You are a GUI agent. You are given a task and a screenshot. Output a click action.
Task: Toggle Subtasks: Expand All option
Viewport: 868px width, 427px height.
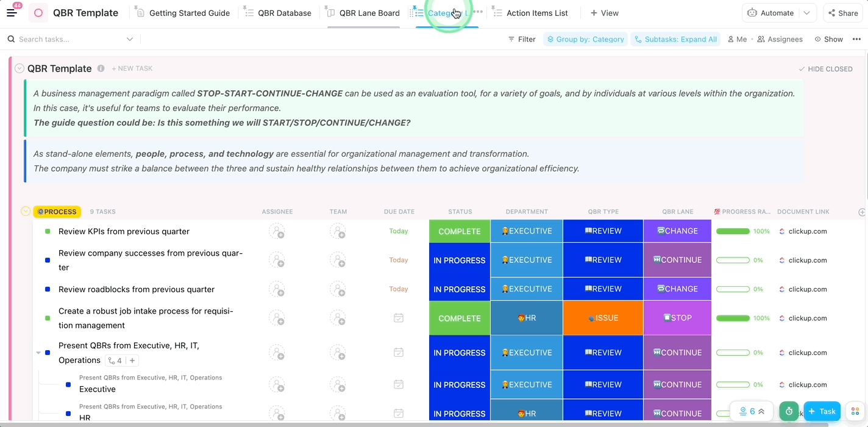pyautogui.click(x=675, y=39)
